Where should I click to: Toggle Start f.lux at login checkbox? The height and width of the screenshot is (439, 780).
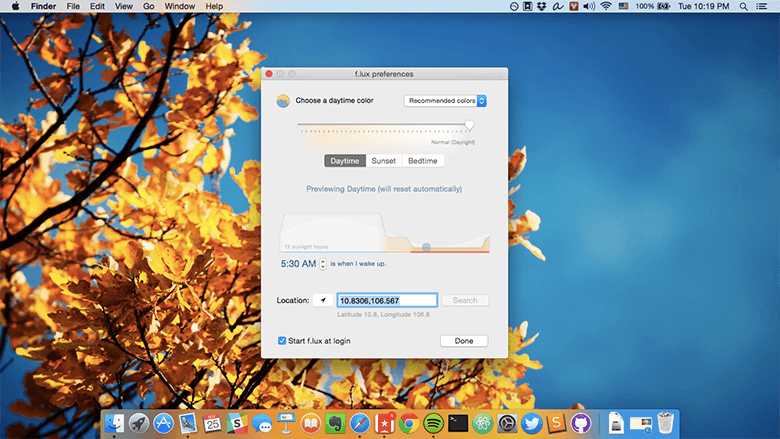coord(283,341)
